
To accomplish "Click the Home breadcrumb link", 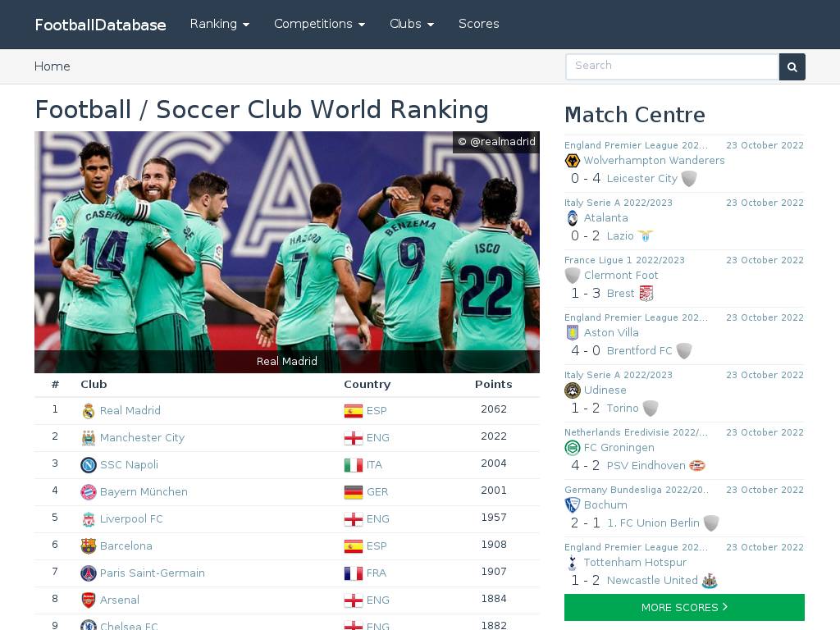I will (x=52, y=66).
